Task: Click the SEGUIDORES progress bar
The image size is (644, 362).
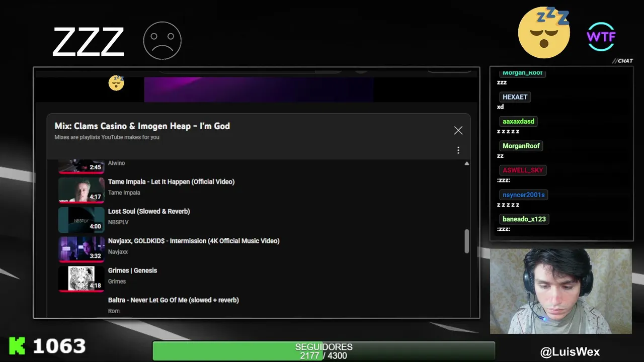Action: (324, 351)
